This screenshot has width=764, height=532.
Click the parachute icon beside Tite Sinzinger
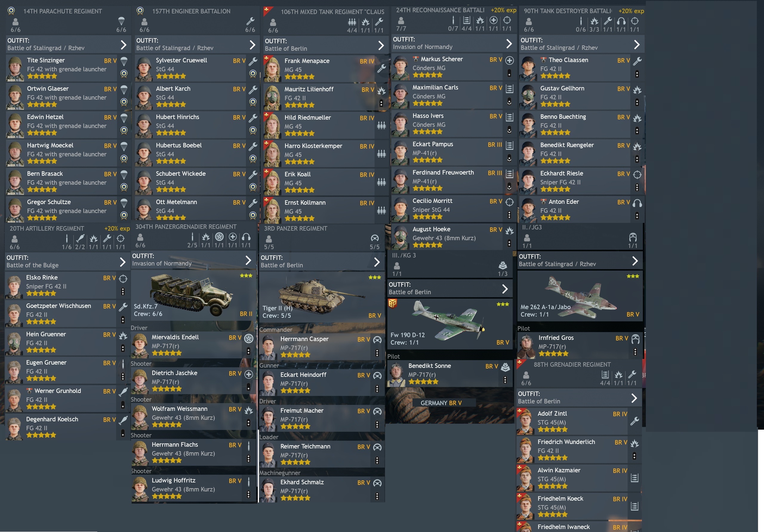pos(124,61)
